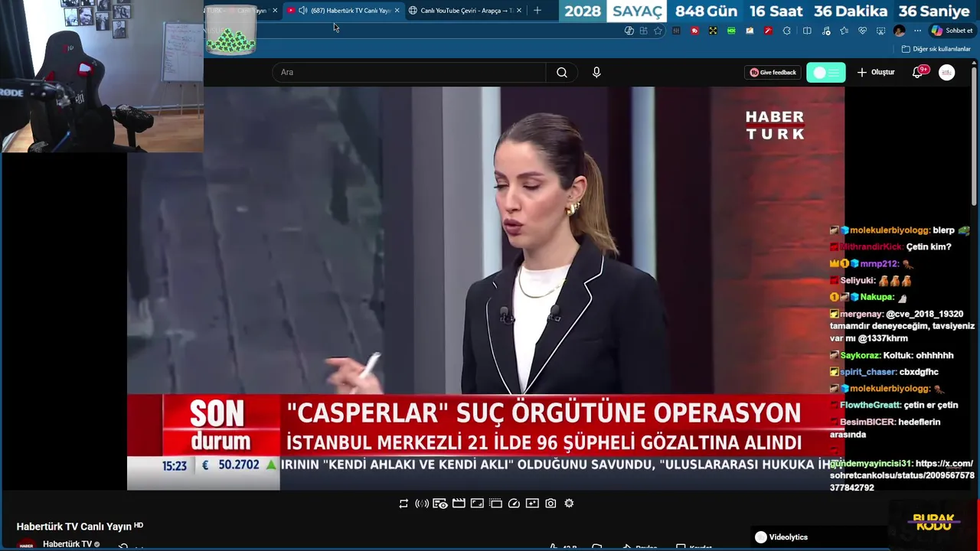Click the red 1b extension icon in toolbar
This screenshot has height=551, width=980.
click(695, 31)
